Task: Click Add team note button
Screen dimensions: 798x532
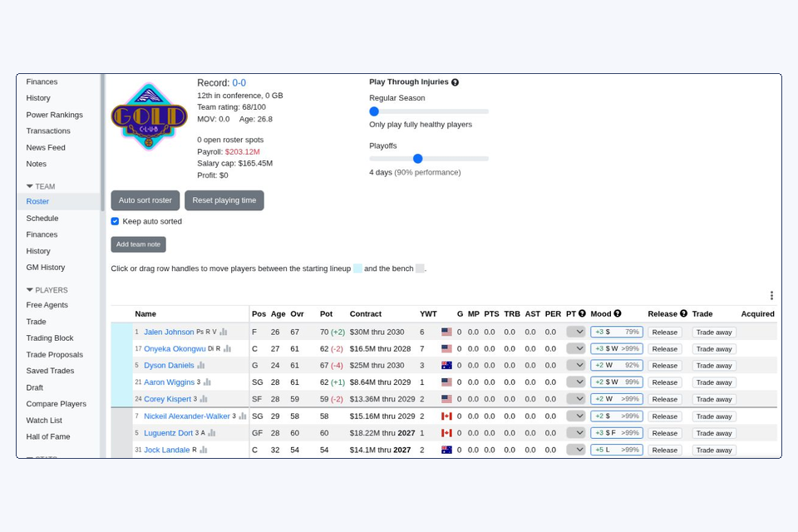Action: tap(139, 244)
